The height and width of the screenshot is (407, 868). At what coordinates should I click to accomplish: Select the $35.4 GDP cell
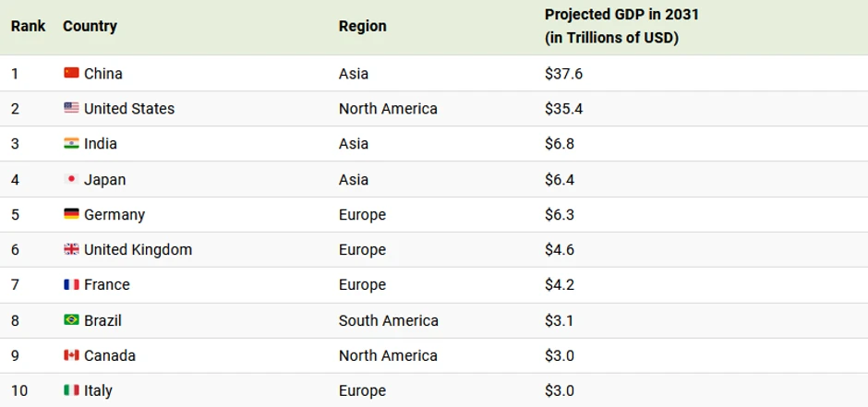[563, 108]
